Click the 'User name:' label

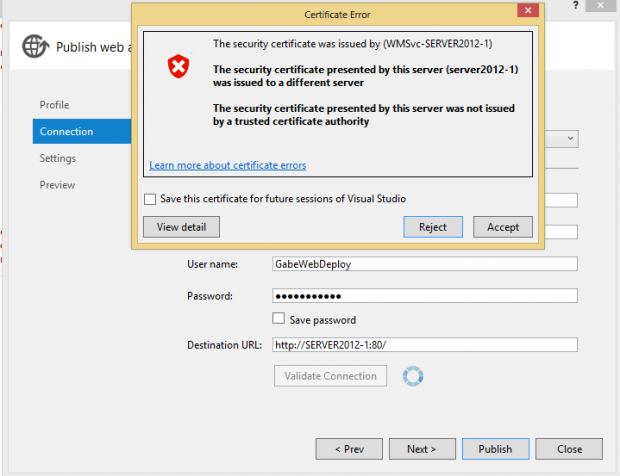pos(212,264)
